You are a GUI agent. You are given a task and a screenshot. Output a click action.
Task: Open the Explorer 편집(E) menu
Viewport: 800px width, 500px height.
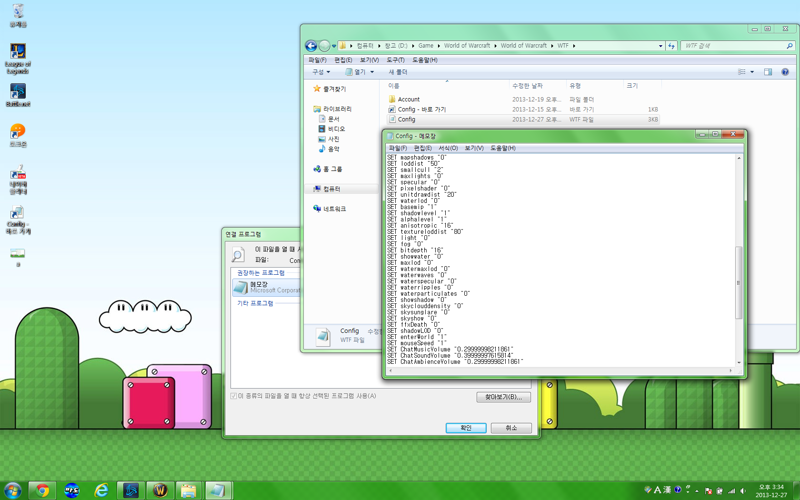pos(343,60)
